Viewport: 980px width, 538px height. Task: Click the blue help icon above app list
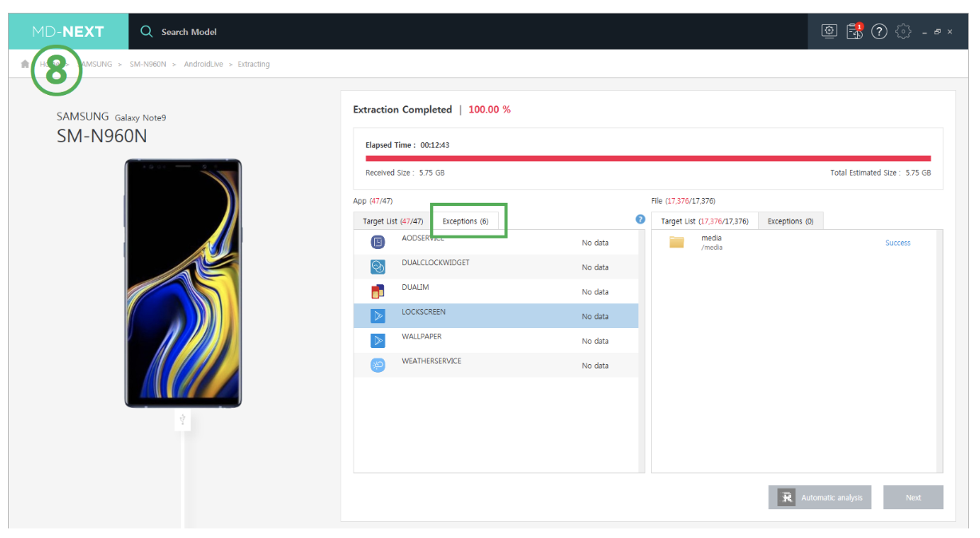click(640, 220)
